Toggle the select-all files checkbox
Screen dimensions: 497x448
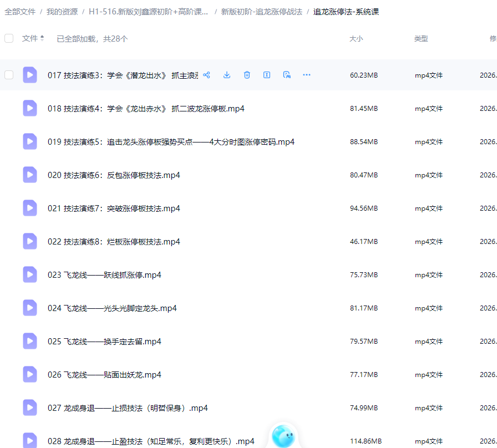[9, 38]
